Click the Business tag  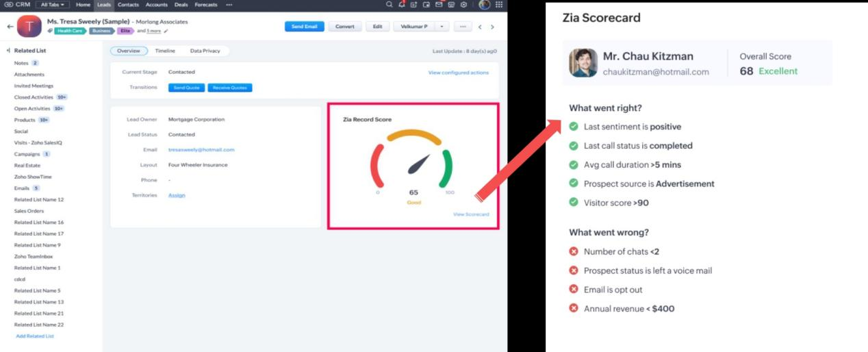tap(101, 31)
